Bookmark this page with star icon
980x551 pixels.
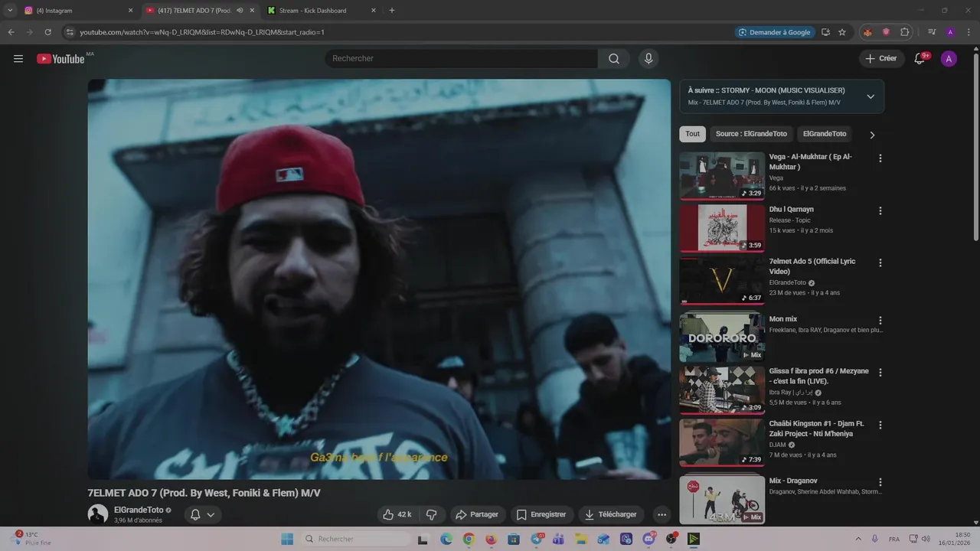pos(842,32)
